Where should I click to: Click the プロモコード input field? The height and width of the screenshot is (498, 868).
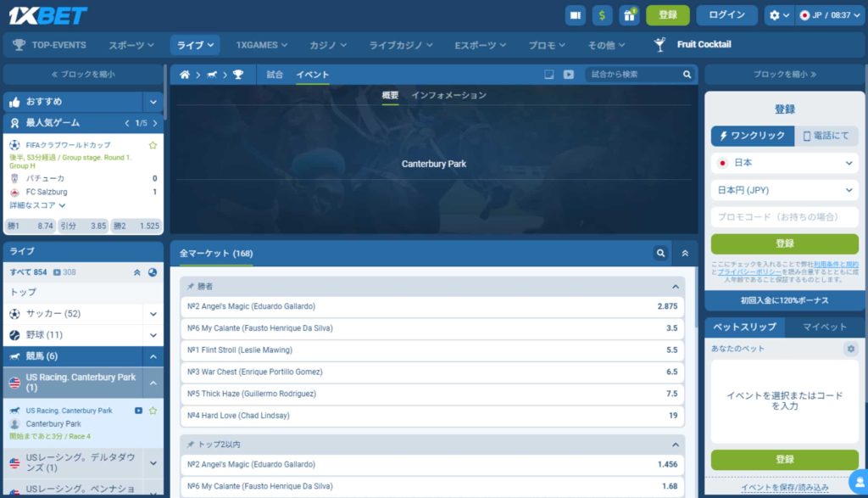point(784,217)
